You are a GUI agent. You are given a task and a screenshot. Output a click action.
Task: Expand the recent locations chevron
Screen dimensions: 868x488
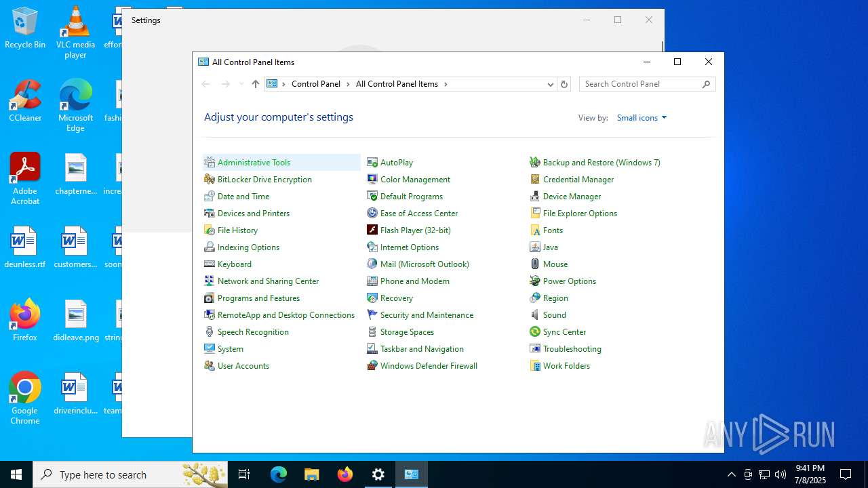(241, 84)
